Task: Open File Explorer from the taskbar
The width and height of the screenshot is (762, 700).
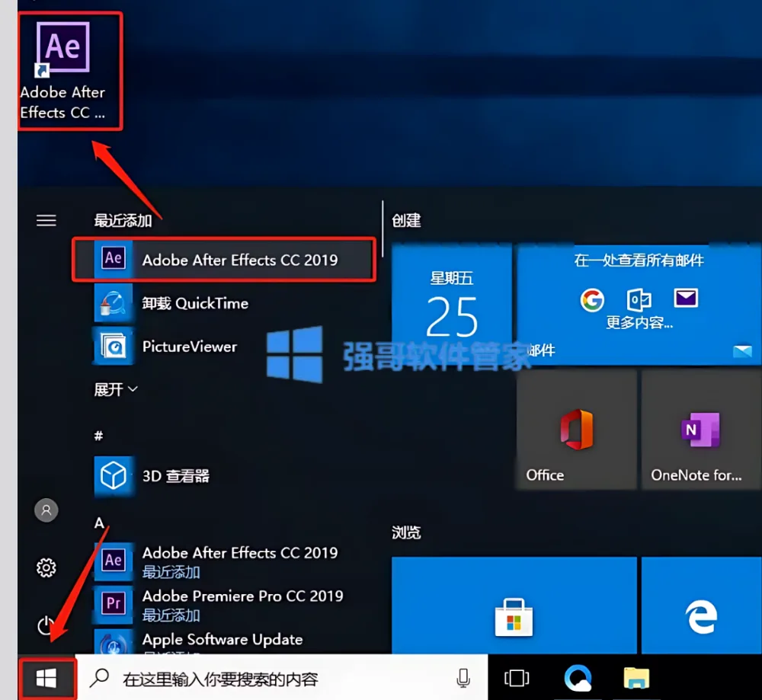Action: pos(636,678)
